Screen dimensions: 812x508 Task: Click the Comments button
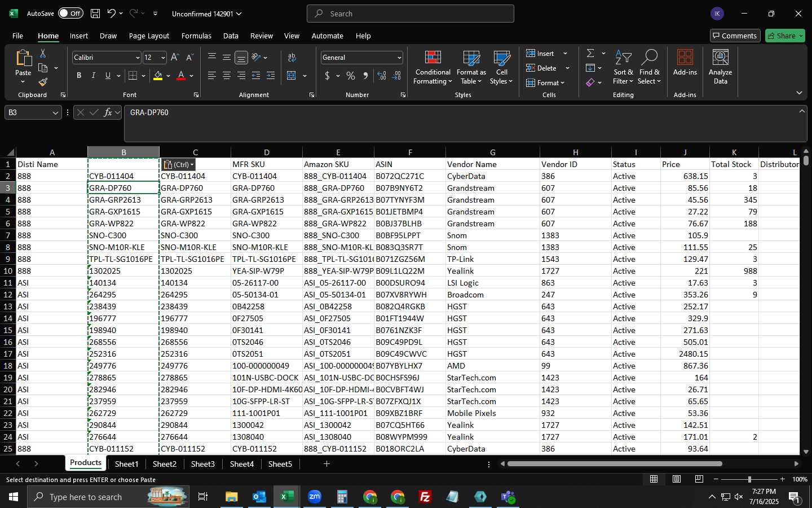point(735,36)
